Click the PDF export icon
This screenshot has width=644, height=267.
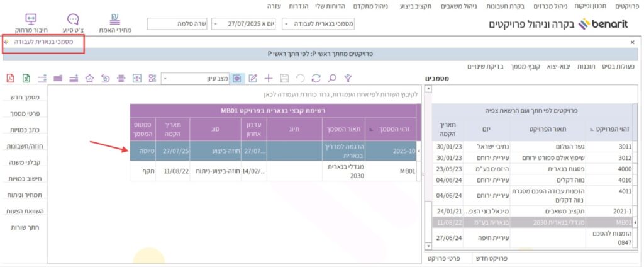coord(10,78)
